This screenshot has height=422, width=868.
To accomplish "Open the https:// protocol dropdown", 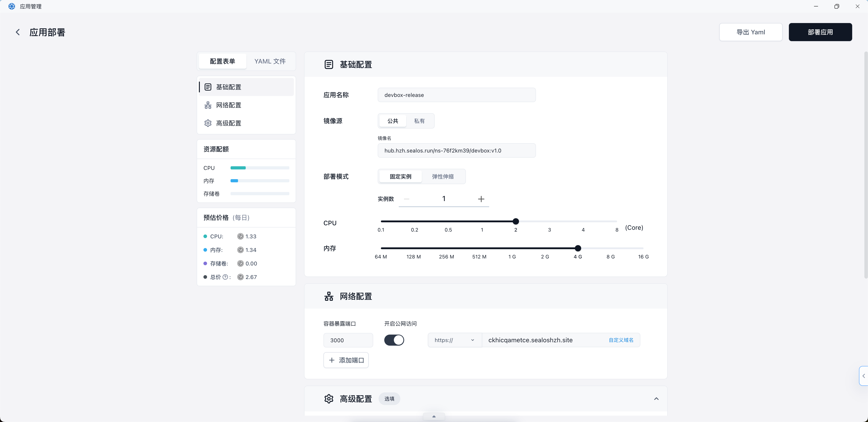I will click(x=455, y=340).
